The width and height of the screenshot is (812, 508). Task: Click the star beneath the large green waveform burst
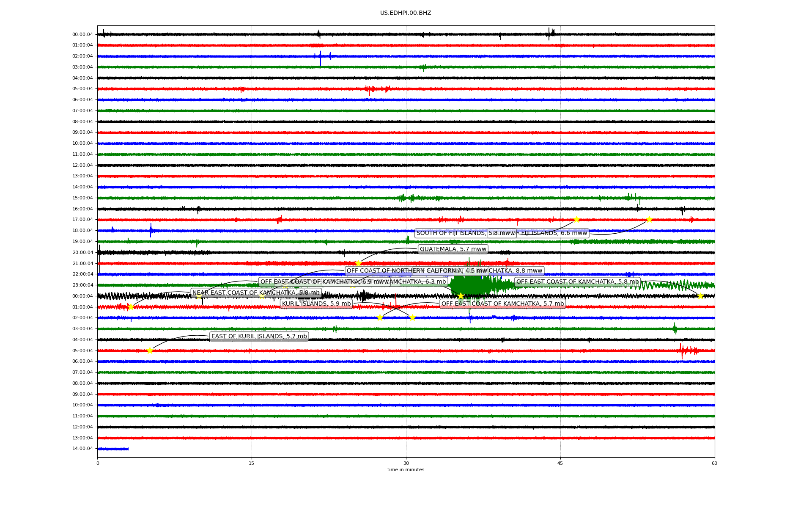point(461,296)
